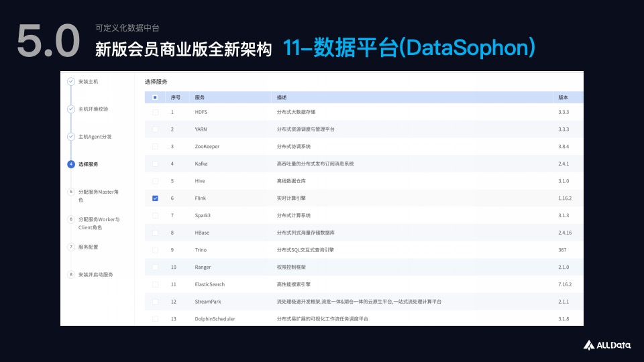Image resolution: width=644 pixels, height=362 pixels.
Task: Check the StreamPark service checkbox
Action: tap(155, 302)
